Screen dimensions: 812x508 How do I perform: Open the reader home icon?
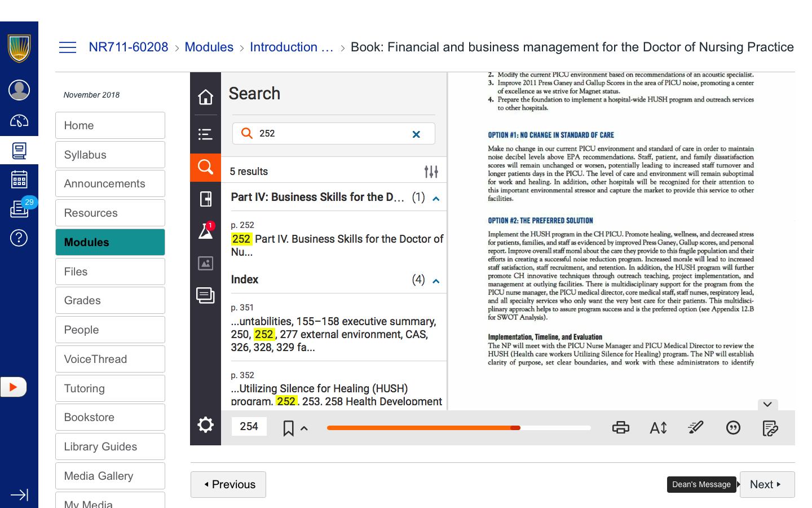(205, 97)
